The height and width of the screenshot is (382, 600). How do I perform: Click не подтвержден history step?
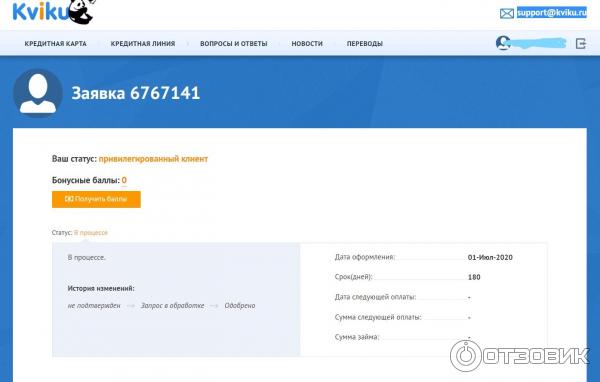coord(94,305)
